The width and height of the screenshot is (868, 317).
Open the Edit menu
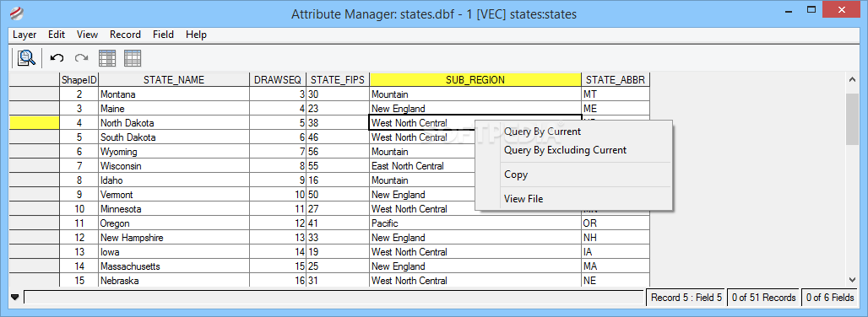[57, 35]
